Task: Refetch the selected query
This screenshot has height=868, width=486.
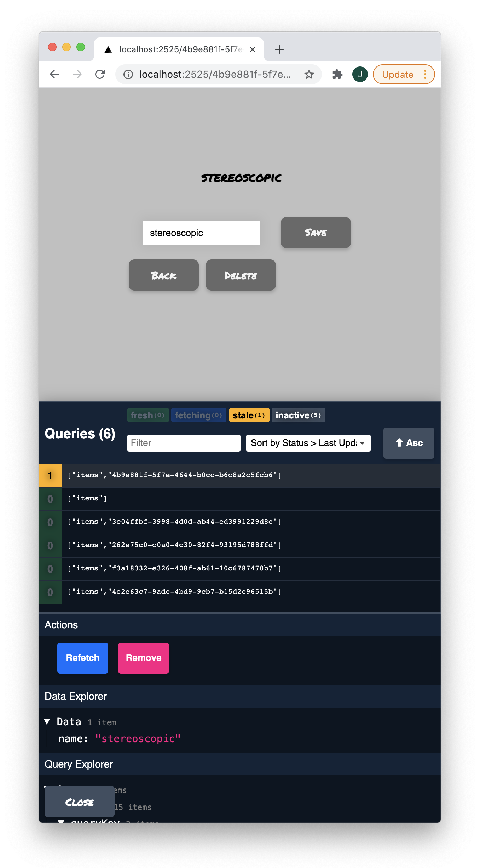Action: [x=83, y=658]
